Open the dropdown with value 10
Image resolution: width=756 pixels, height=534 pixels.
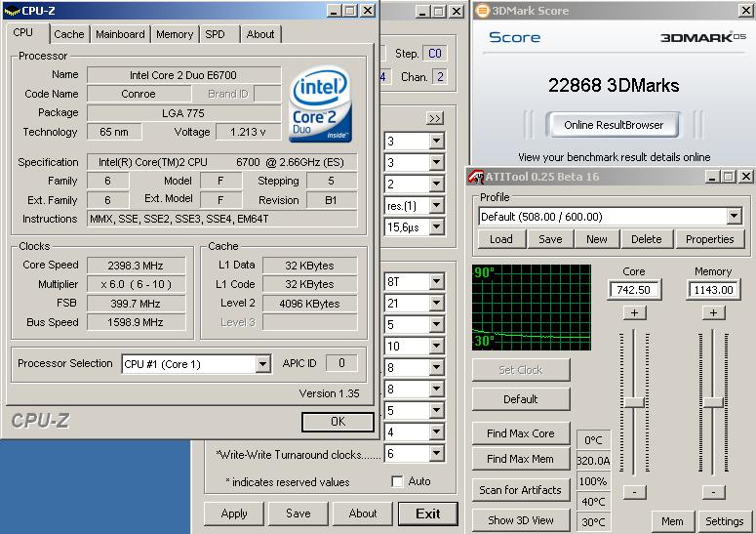(x=436, y=346)
